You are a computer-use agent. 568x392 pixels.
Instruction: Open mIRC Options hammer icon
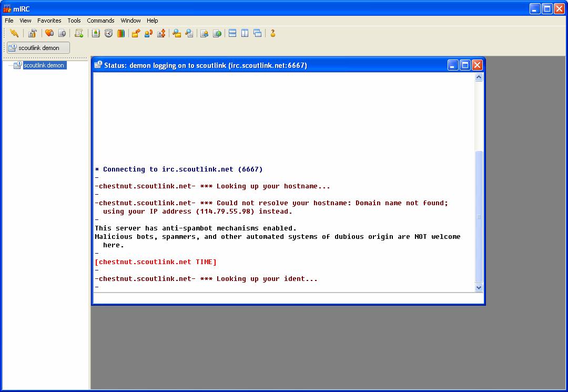(33, 33)
